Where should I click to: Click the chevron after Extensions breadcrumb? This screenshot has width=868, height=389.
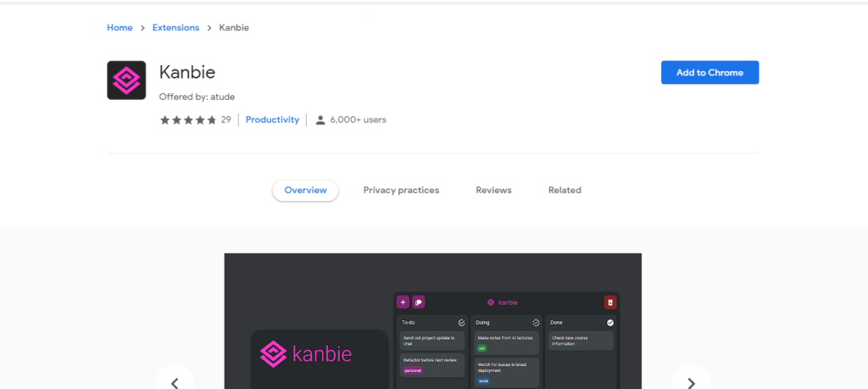click(209, 28)
